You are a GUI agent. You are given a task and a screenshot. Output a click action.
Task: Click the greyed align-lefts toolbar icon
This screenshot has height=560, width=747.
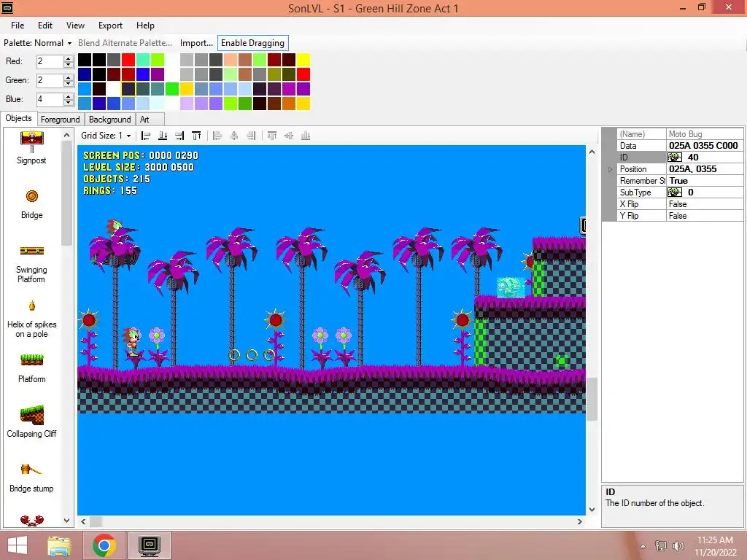pos(217,136)
